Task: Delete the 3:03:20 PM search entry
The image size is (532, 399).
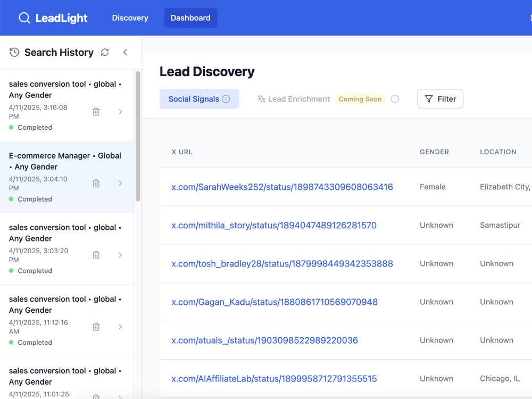Action: 96,255
